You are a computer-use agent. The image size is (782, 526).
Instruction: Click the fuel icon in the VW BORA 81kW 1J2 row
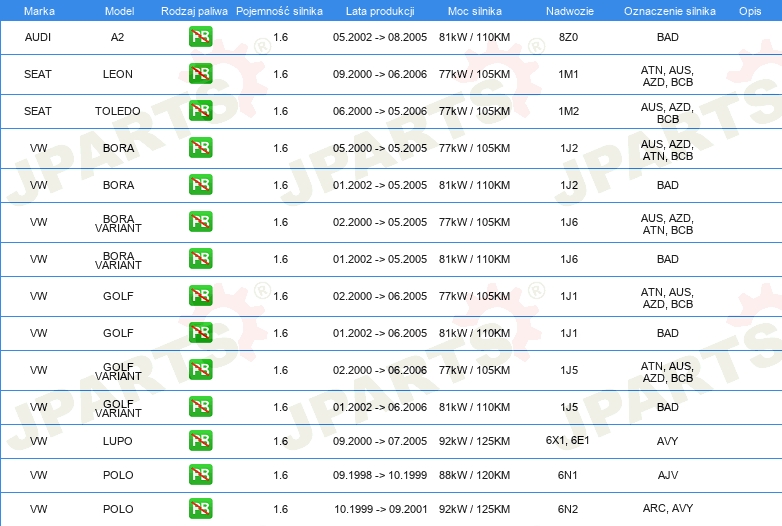coord(200,184)
